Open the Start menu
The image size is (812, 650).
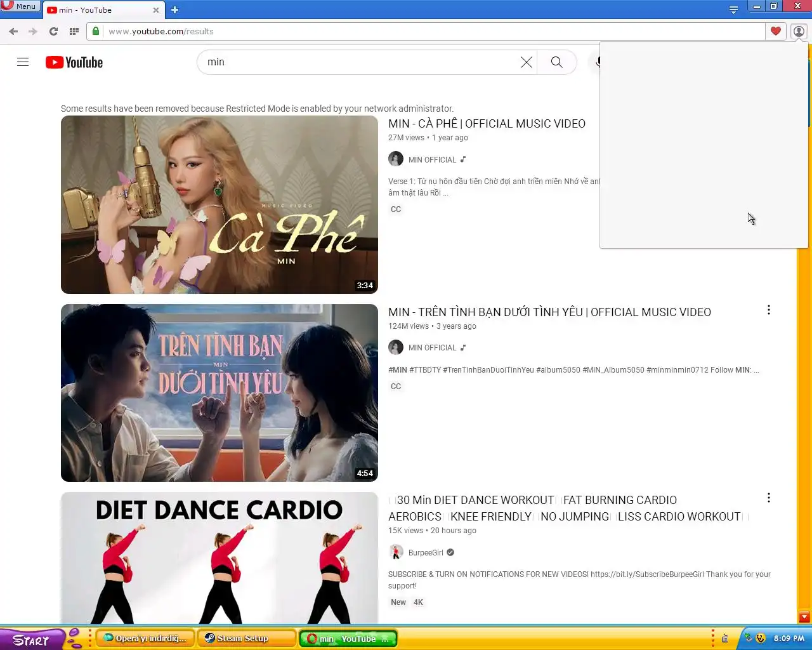(31, 639)
